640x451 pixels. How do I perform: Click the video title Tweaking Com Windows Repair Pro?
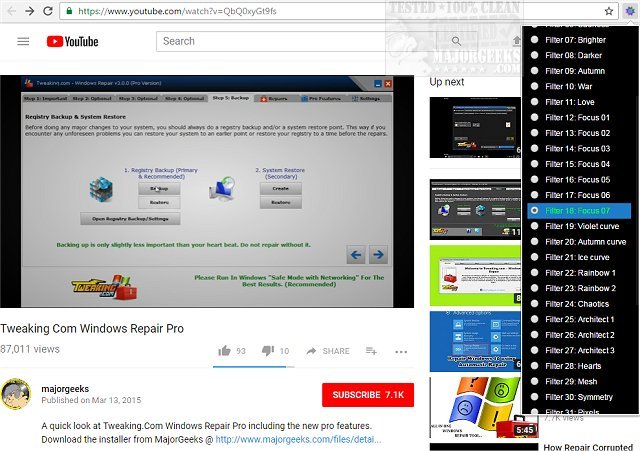pyautogui.click(x=92, y=329)
